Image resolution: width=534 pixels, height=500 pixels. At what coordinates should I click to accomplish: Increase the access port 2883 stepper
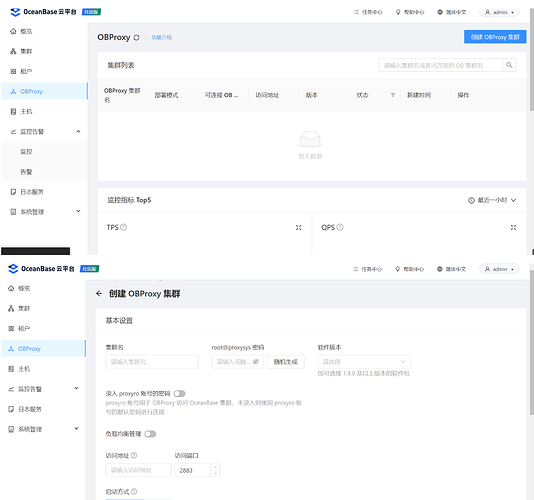pyautogui.click(x=215, y=467)
